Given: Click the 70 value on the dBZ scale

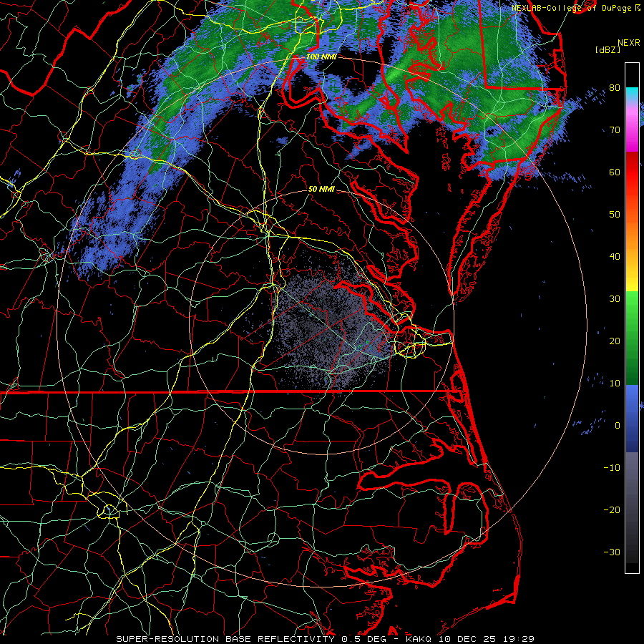Looking at the screenshot, I should pos(615,130).
